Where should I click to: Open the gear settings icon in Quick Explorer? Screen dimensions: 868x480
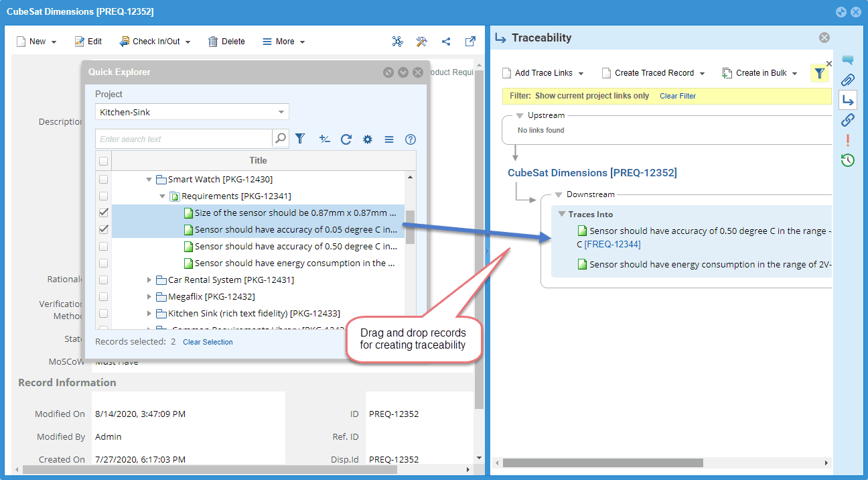click(x=367, y=139)
